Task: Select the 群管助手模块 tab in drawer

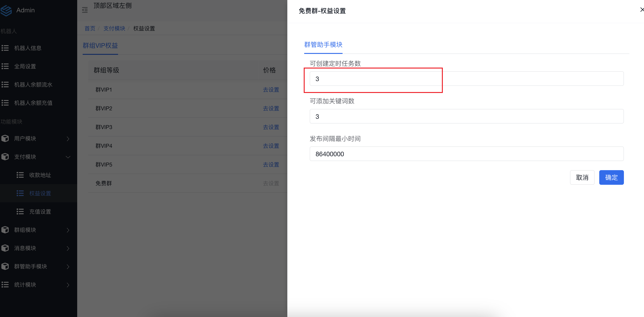Action: click(323, 45)
